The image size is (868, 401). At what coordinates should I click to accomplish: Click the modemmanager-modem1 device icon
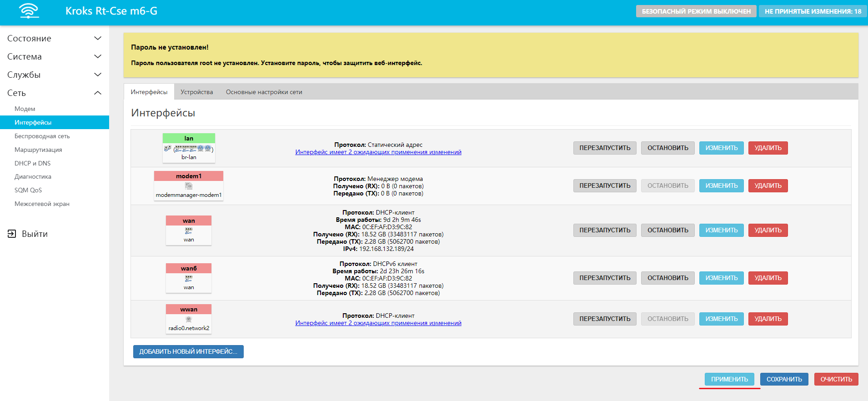click(189, 186)
